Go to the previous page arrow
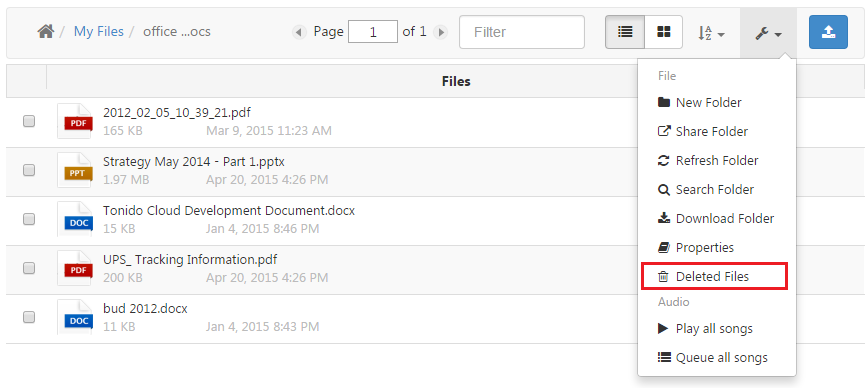The image size is (866, 388). point(299,33)
